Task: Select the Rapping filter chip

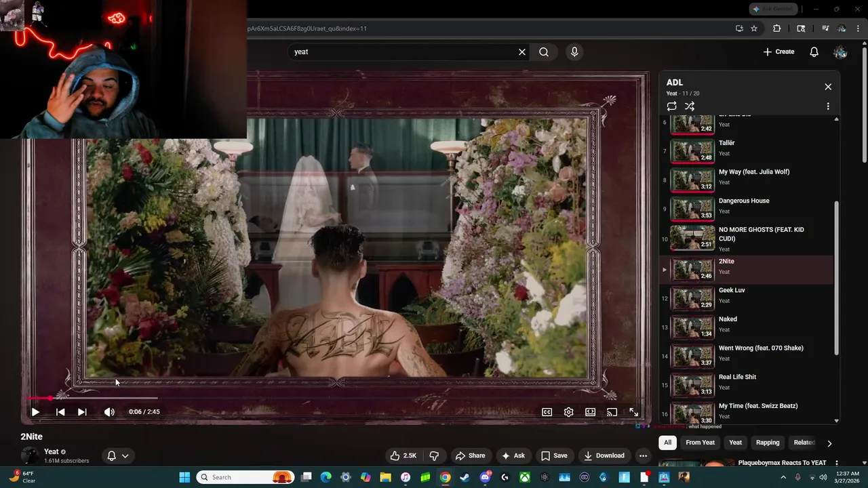Action: tap(768, 443)
